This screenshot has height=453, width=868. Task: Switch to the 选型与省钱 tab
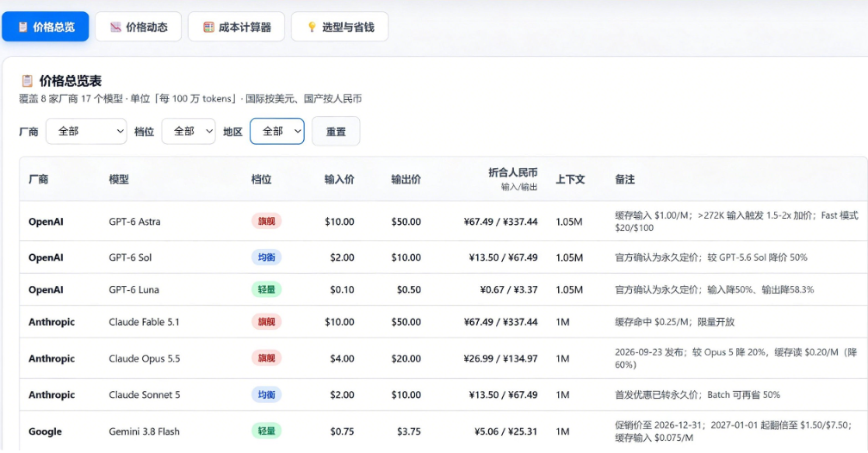pyautogui.click(x=340, y=27)
